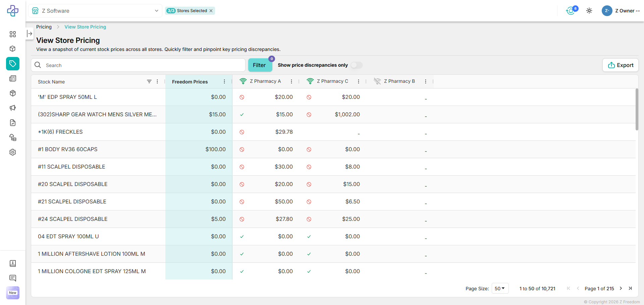The height and width of the screenshot is (305, 644).
Task: Go to the next page of results
Action: (621, 288)
